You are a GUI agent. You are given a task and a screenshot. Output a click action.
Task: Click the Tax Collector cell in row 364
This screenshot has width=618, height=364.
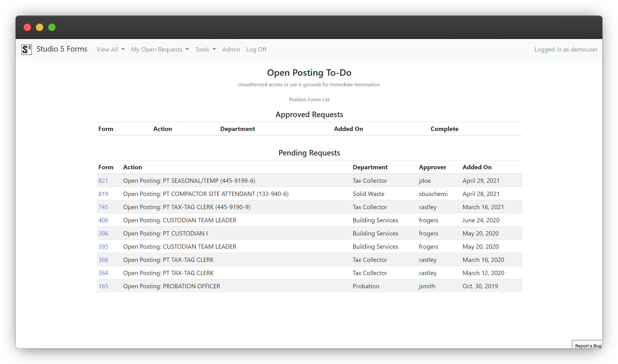click(370, 273)
